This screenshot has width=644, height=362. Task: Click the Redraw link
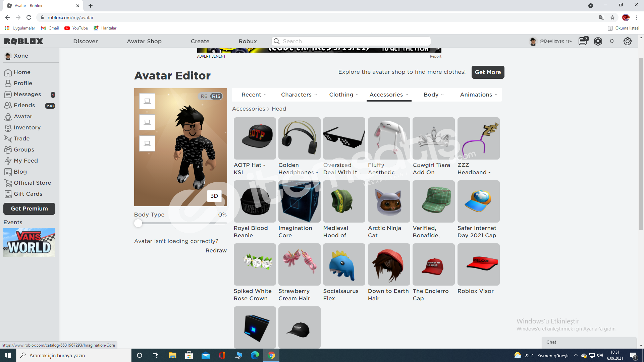click(x=216, y=250)
